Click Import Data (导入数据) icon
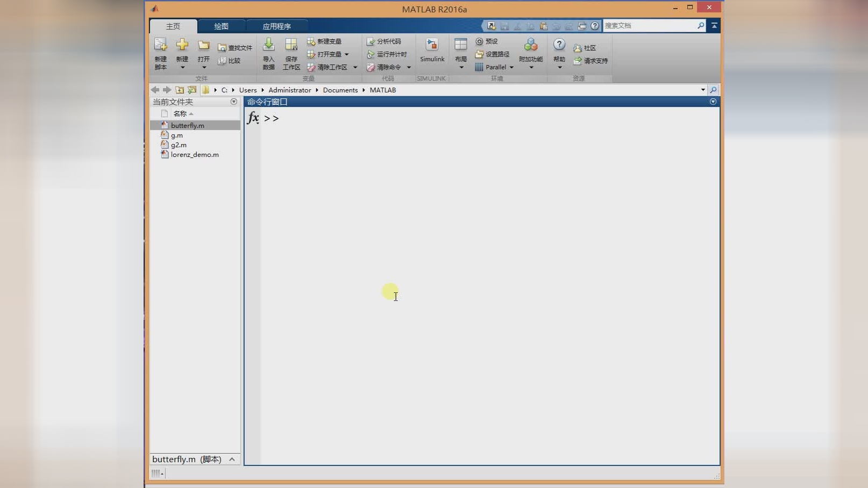 click(x=268, y=45)
